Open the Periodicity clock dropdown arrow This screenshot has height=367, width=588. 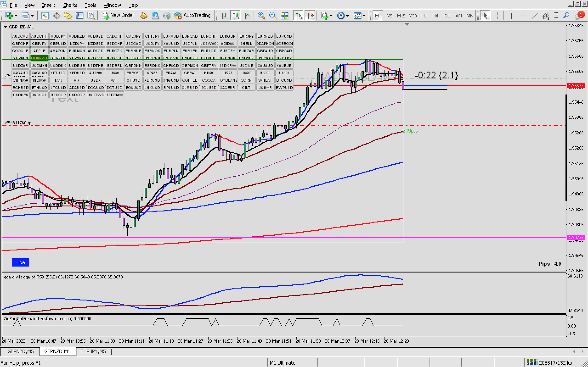pos(348,16)
